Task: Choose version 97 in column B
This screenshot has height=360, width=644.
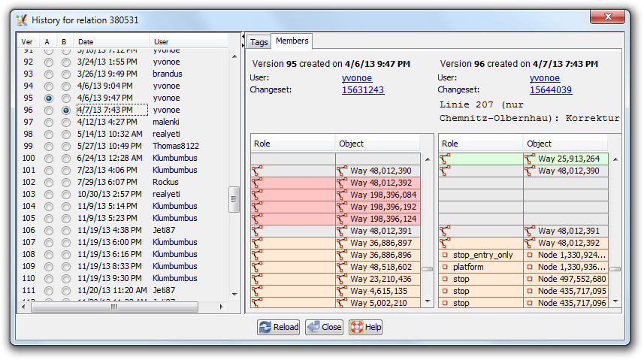Action: [x=65, y=123]
